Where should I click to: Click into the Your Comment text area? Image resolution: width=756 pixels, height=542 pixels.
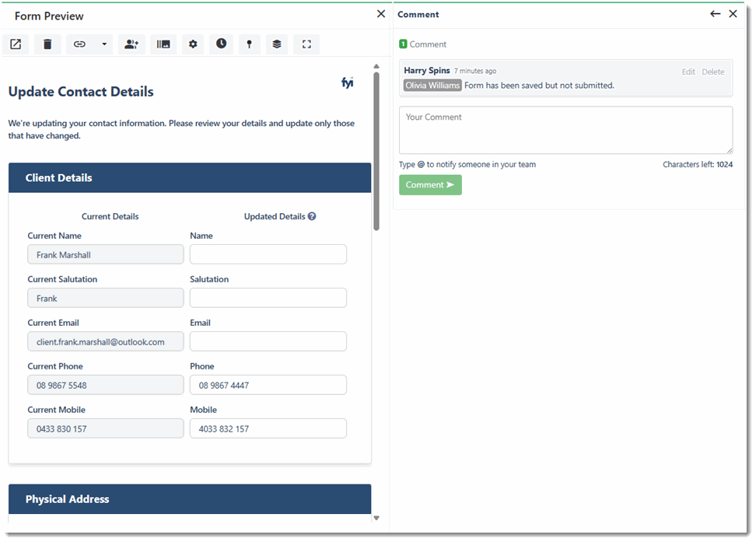565,130
